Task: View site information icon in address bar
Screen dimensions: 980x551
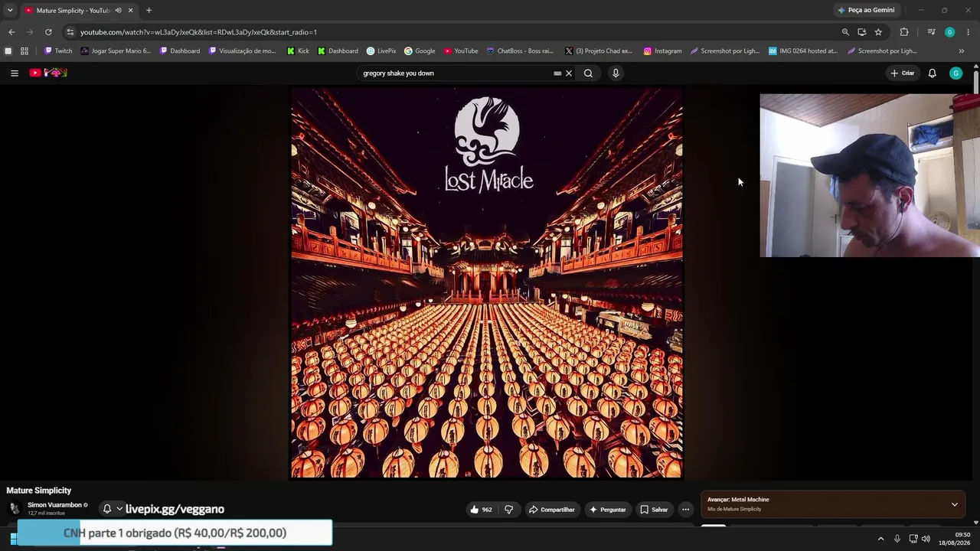Action: coord(70,32)
